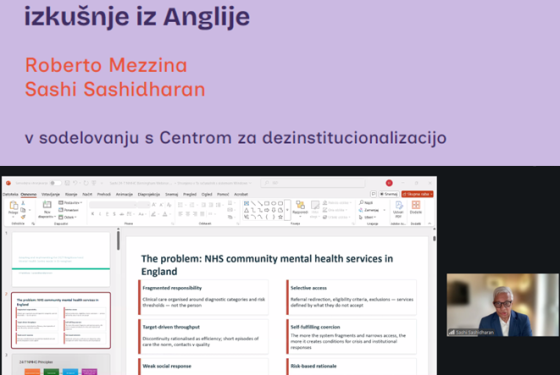Viewport: 560px width, 375px height.
Task: Click the red user account avatar
Action: click(x=389, y=183)
